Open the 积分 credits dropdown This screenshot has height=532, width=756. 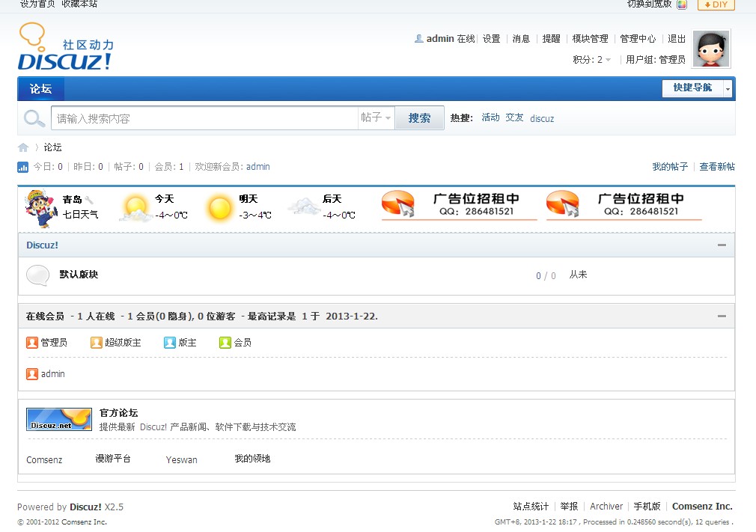(x=608, y=60)
